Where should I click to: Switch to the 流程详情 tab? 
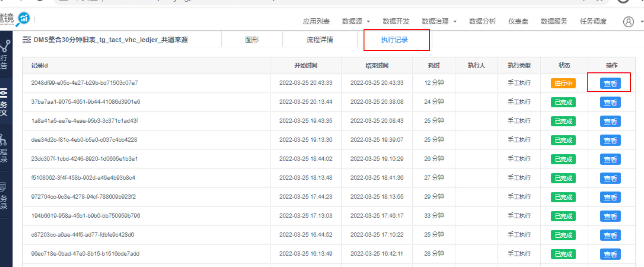[320, 40]
